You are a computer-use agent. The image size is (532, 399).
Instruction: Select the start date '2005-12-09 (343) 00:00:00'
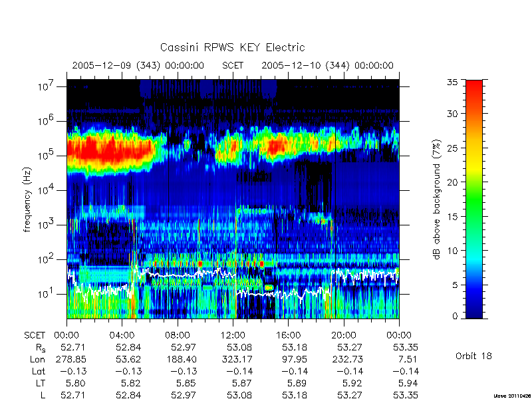click(x=138, y=65)
